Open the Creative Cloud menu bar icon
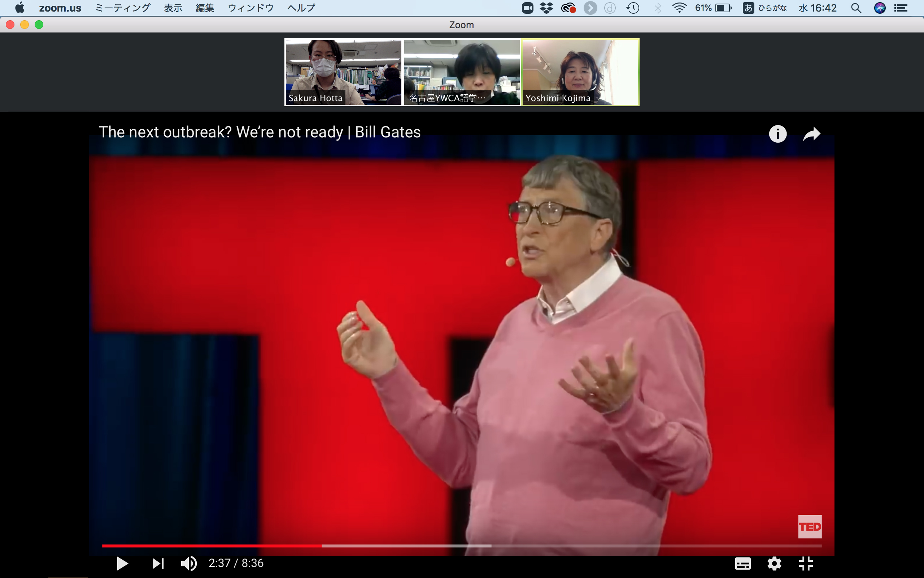The height and width of the screenshot is (578, 924). pos(568,8)
